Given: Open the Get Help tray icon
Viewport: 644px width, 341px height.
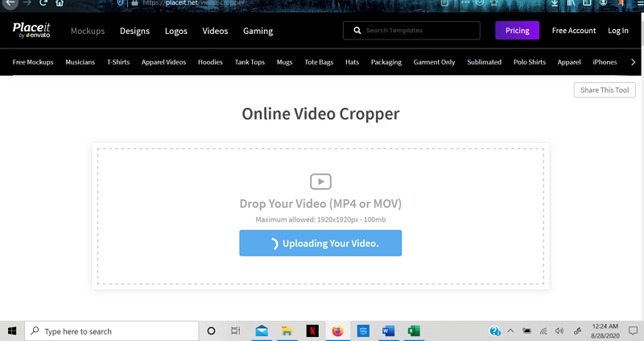Looking at the screenshot, I should point(494,331).
